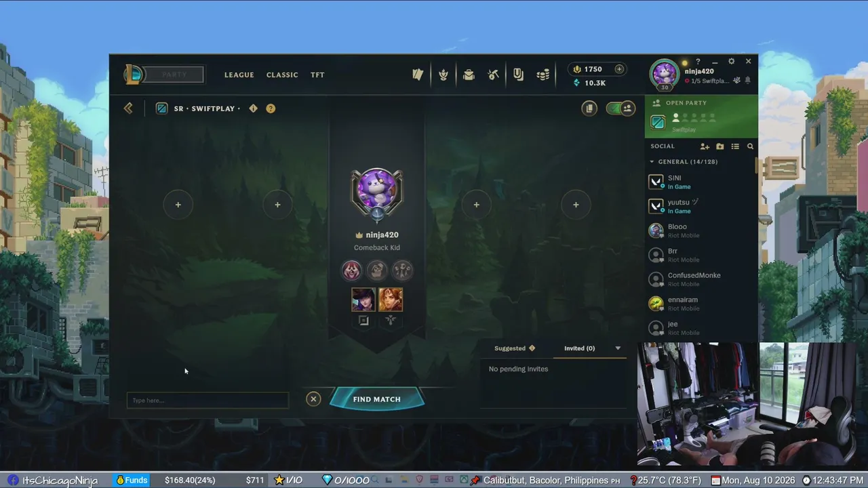
Task: Switch to the Invited (0) tab
Action: (580, 348)
